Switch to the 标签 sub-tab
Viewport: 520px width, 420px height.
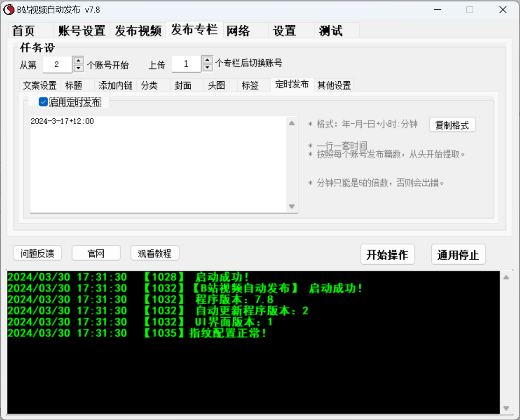(254, 85)
